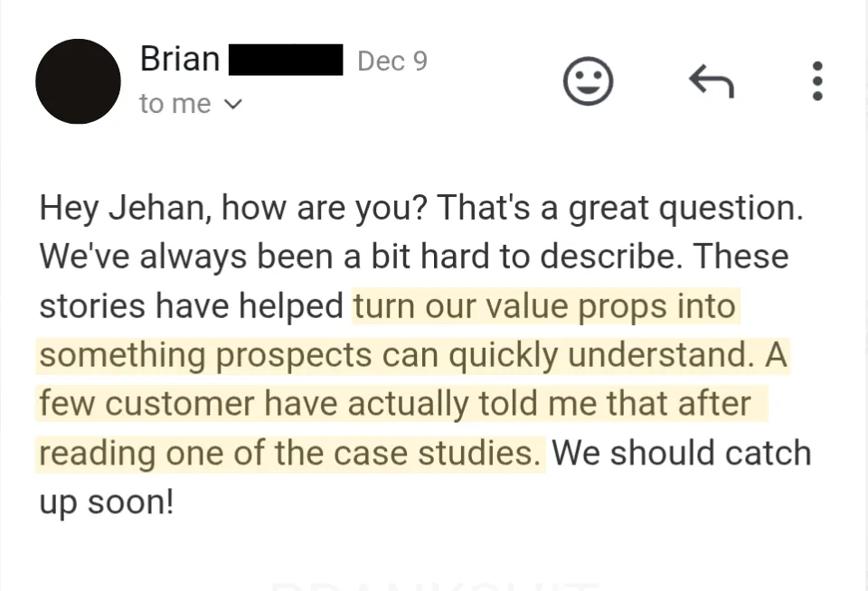Image resolution: width=868 pixels, height=591 pixels.
Task: Click highlighted phrase "reading one of the case studies."
Action: [289, 454]
